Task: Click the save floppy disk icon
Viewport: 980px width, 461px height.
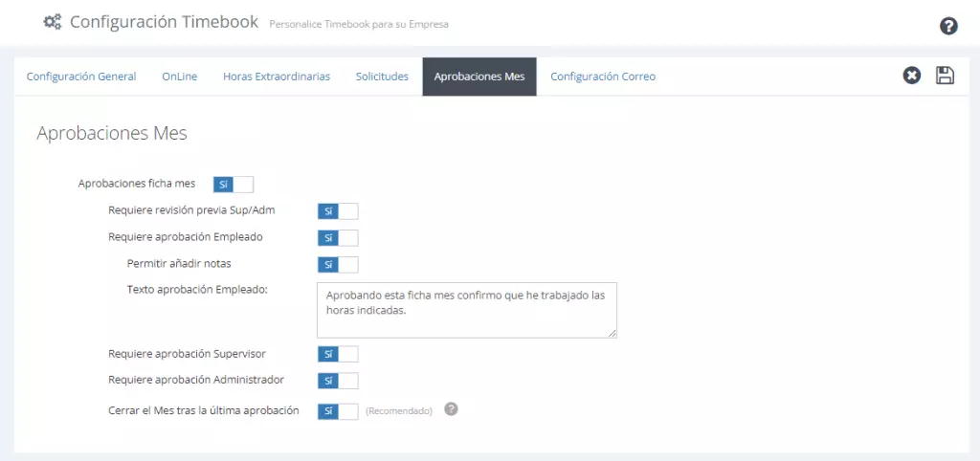Action: [945, 76]
